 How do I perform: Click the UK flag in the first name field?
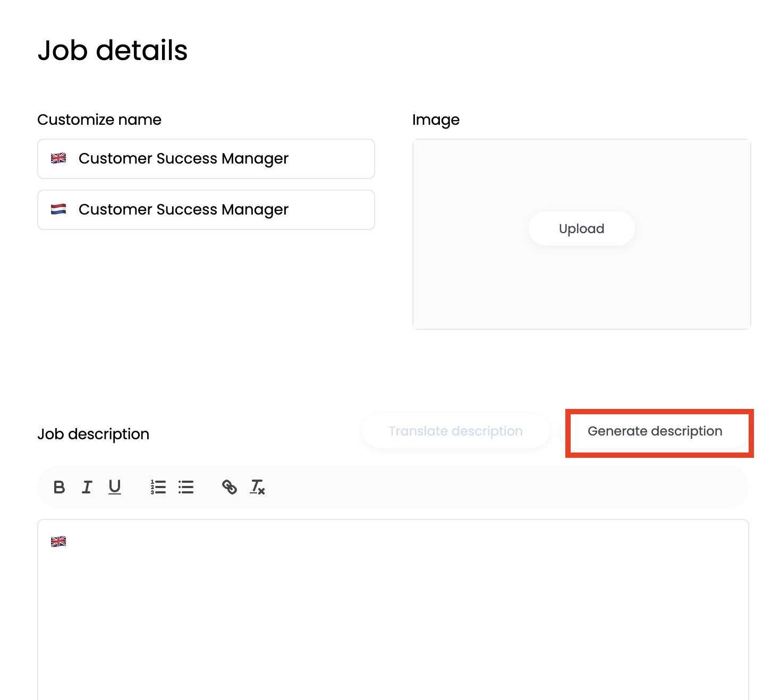click(58, 158)
